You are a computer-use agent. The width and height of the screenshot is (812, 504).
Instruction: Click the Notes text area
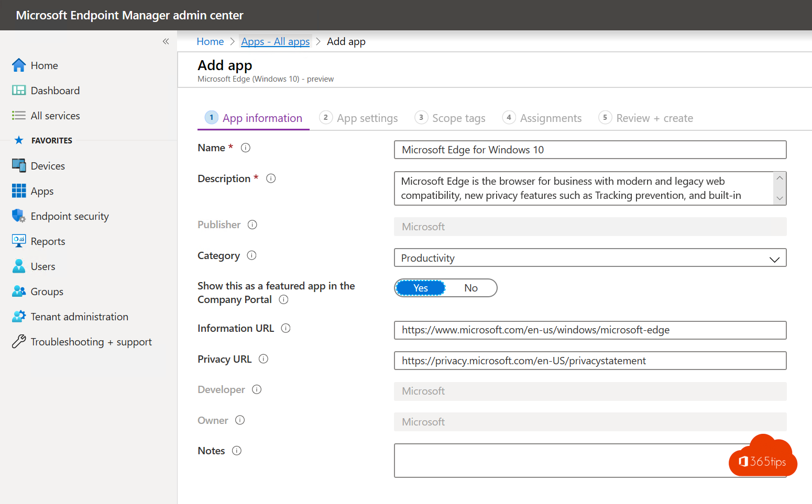click(590, 461)
